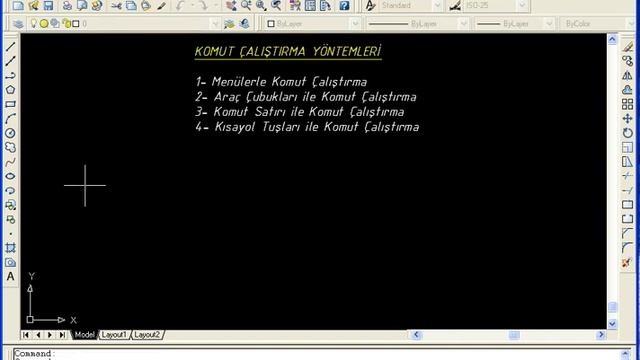Click the Zoom Previous icon

pos(276,5)
